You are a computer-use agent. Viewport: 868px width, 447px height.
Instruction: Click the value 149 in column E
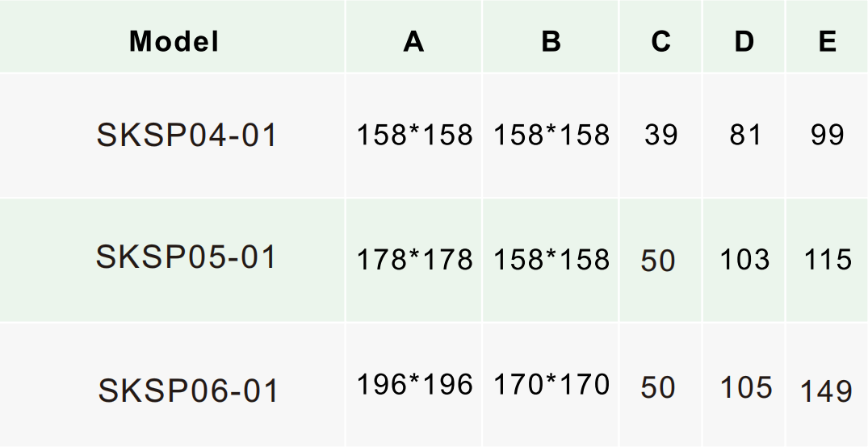click(x=827, y=391)
